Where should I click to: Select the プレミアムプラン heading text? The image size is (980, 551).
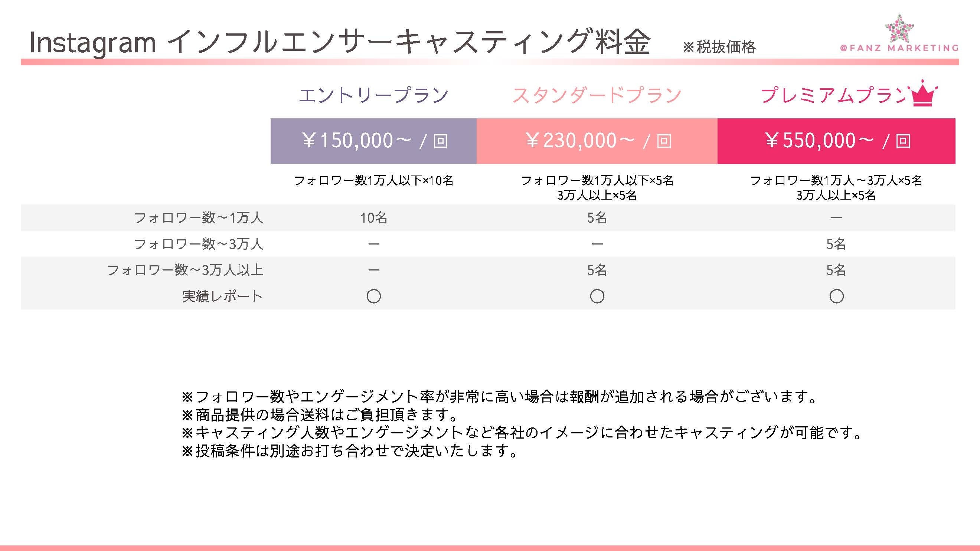[833, 95]
